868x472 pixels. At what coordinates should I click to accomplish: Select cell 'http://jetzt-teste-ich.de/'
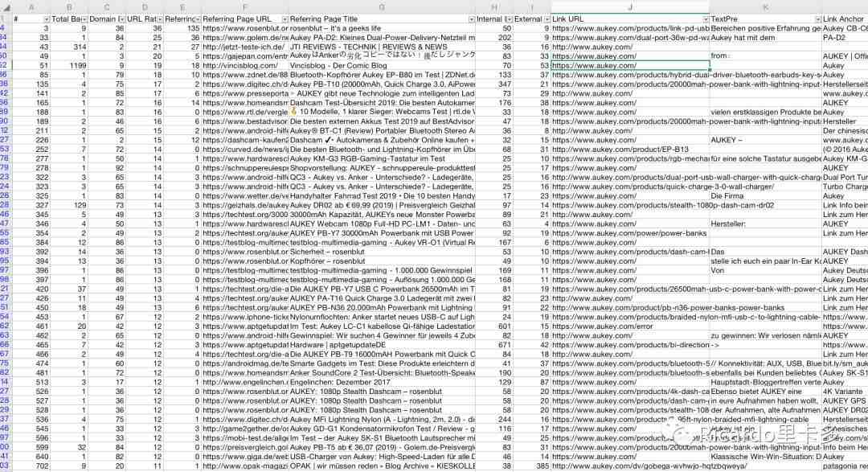coord(245,47)
